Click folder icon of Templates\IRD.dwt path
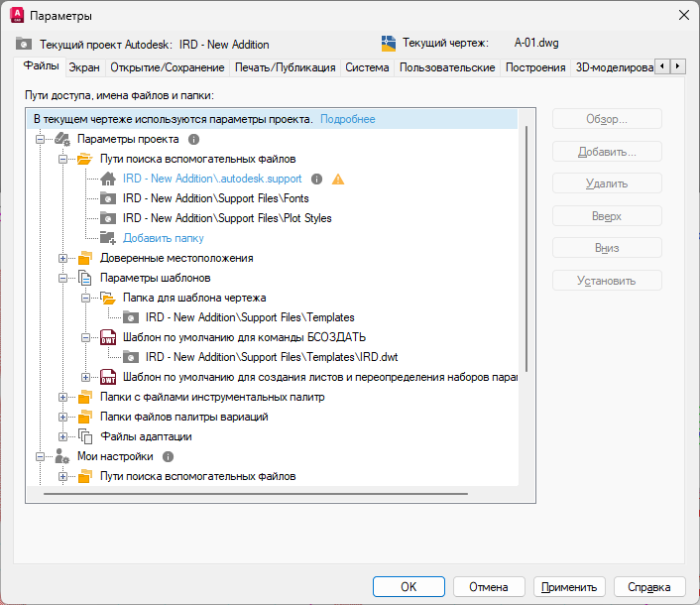 pyautogui.click(x=131, y=357)
